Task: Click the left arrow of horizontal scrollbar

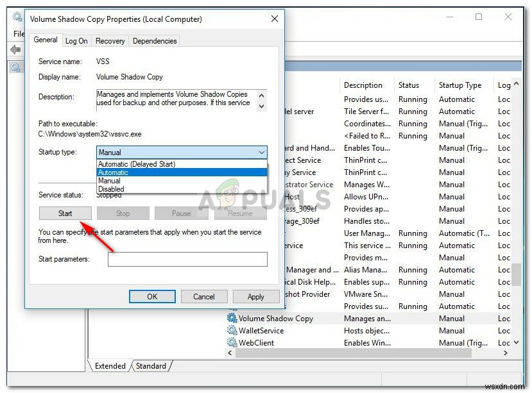Action: point(230,353)
